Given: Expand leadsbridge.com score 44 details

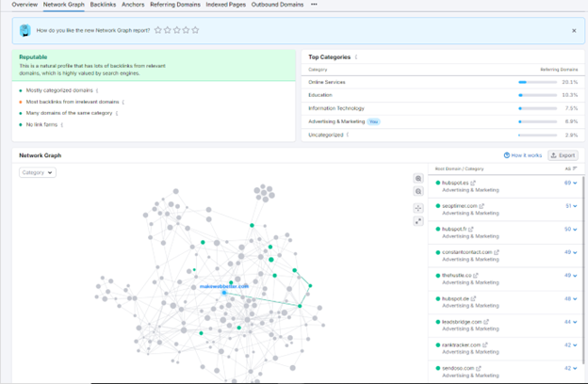Looking at the screenshot, I should click(570, 322).
